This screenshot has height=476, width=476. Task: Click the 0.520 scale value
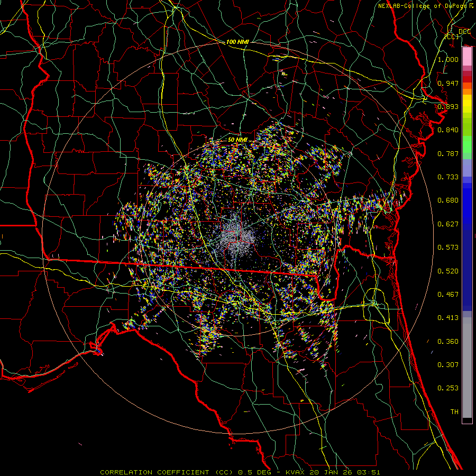(448, 271)
